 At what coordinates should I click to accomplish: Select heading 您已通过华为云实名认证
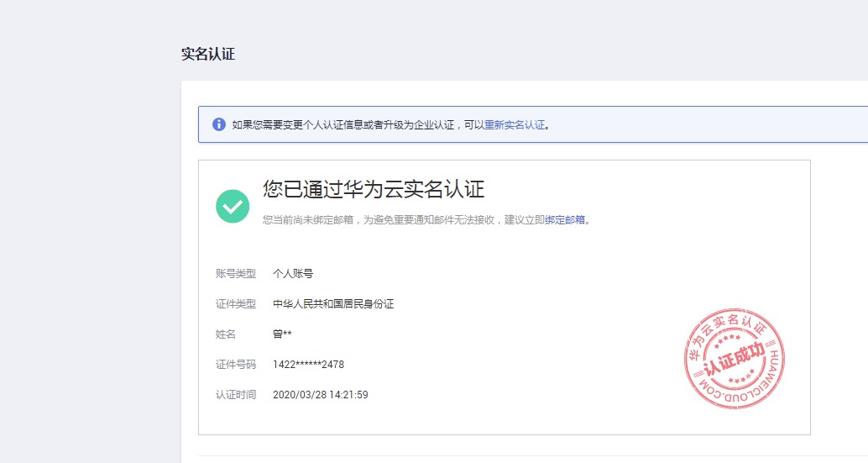[x=374, y=189]
